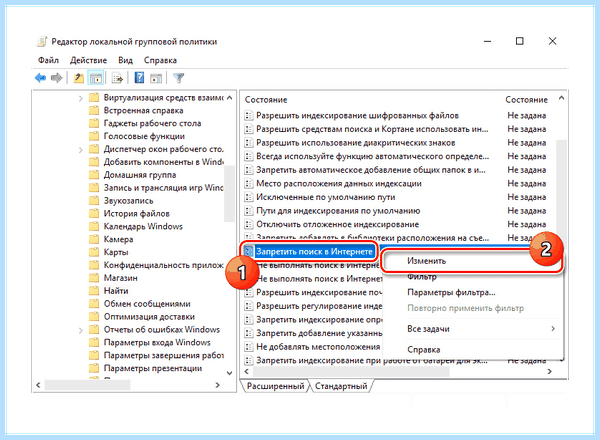Screen dimensions: 600x440
Task: Click the folder icon beside Оптимизация доставки
Action: click(x=94, y=316)
